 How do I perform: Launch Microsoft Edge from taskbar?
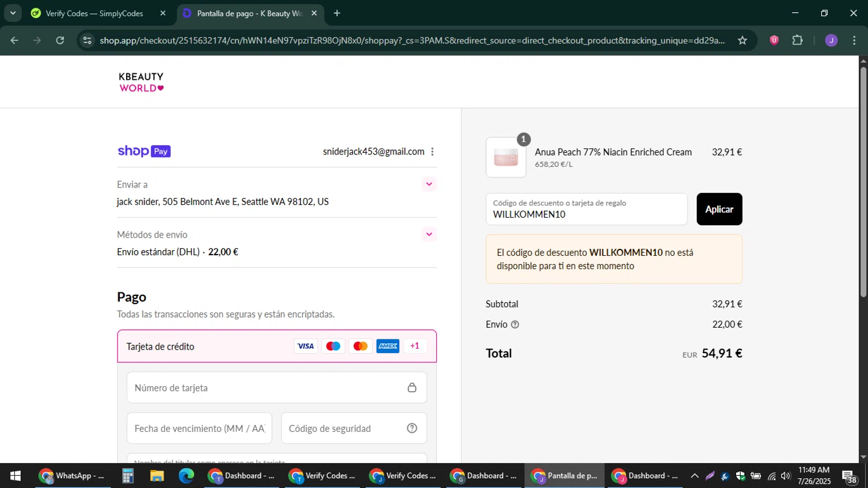[186, 476]
